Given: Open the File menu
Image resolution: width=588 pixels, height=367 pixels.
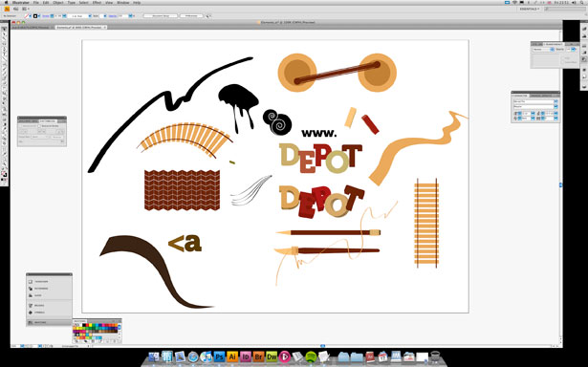Looking at the screenshot, I should point(36,2).
